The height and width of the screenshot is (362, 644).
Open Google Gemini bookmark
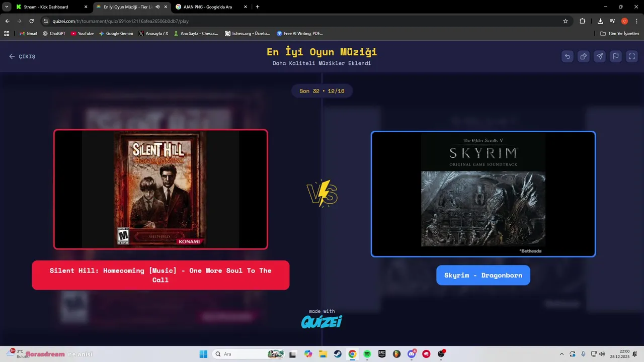coord(116,34)
